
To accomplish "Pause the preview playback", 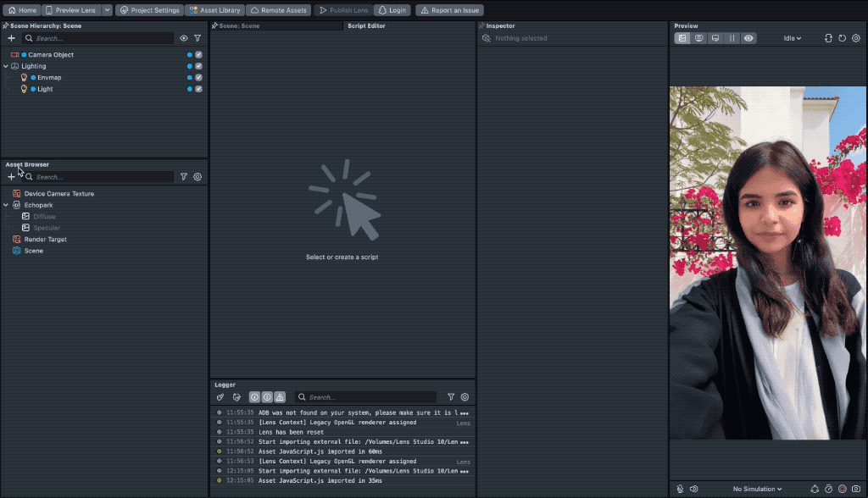I will point(732,38).
